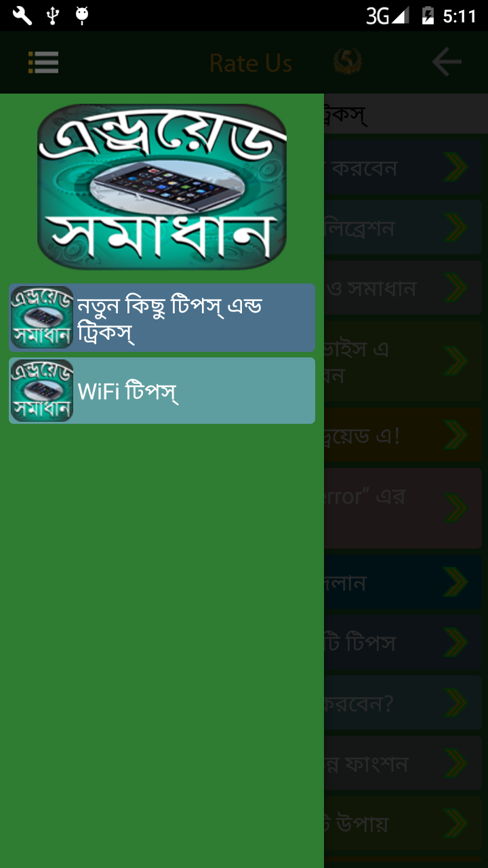Expand the করবেন item chevron
Viewport: 488px width, 868px height.
(x=455, y=167)
